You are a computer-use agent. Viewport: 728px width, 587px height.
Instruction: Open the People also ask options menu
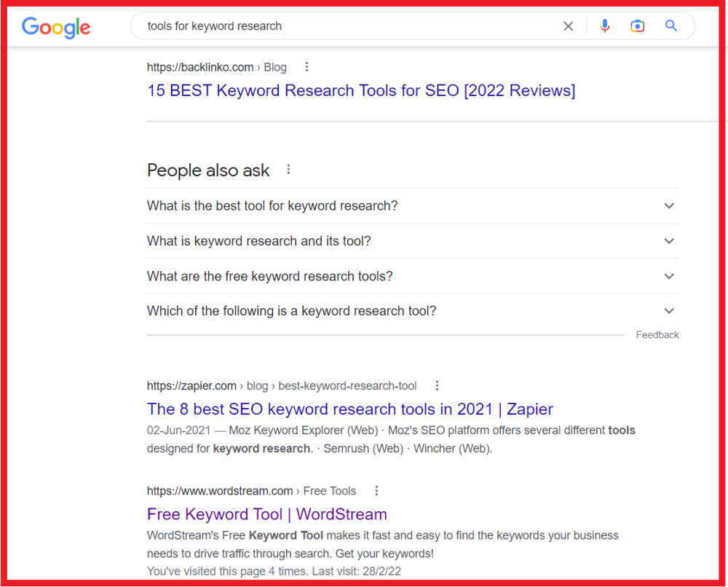(x=288, y=168)
